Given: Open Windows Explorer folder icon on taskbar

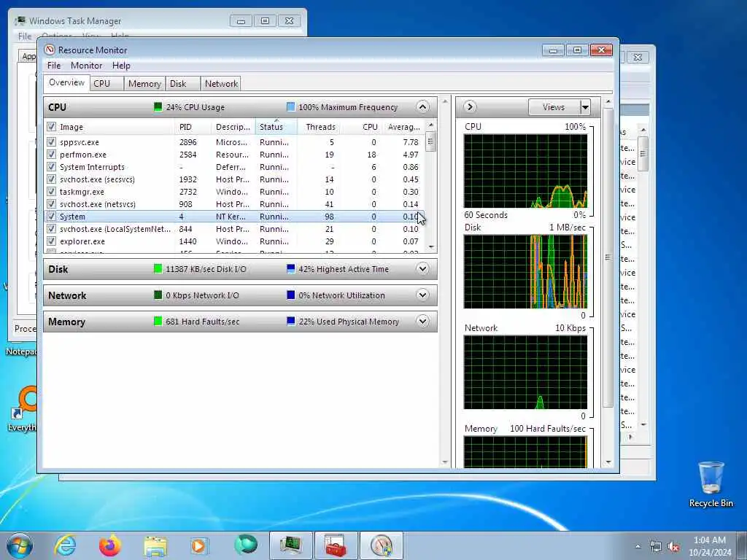Looking at the screenshot, I should (x=155, y=546).
